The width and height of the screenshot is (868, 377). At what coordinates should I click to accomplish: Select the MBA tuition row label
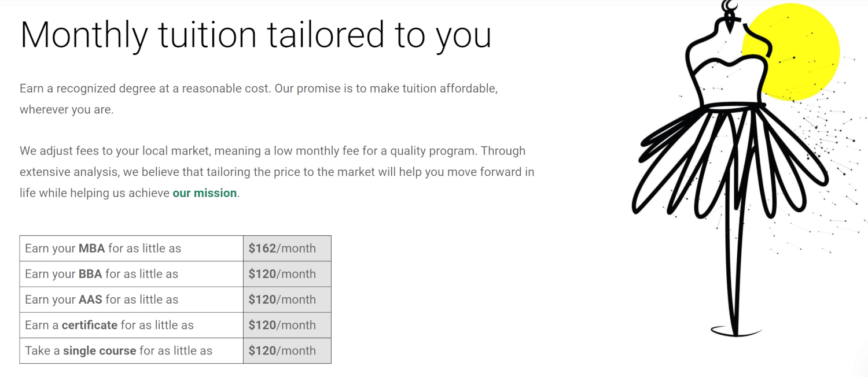(x=131, y=249)
